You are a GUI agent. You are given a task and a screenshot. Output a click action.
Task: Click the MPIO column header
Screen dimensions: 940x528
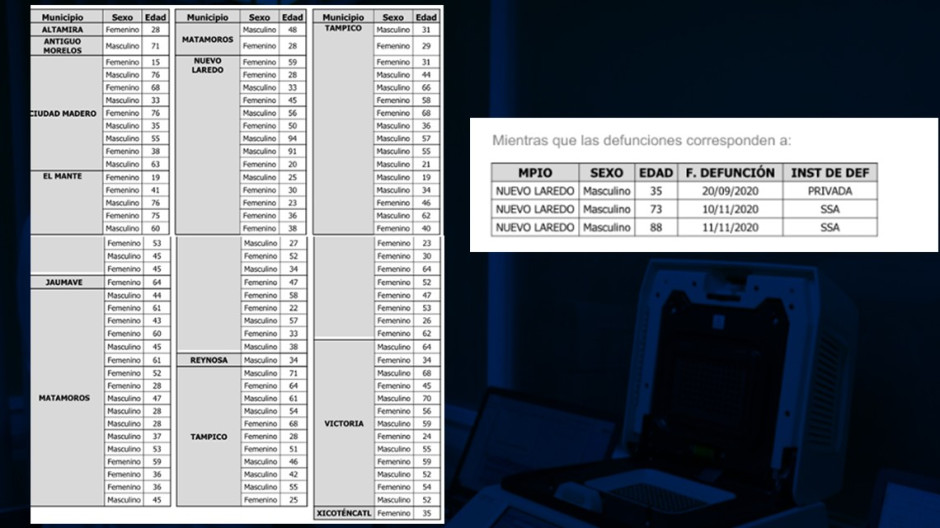pos(534,173)
